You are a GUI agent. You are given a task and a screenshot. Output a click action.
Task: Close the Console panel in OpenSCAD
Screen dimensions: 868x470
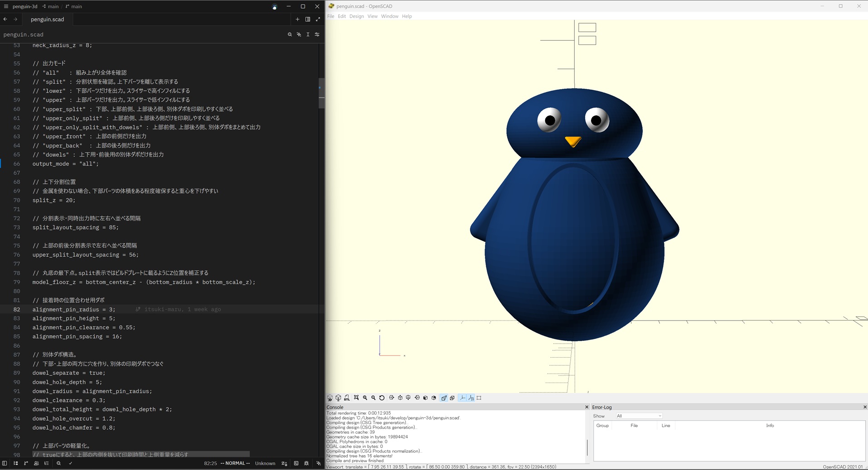[x=587, y=407]
